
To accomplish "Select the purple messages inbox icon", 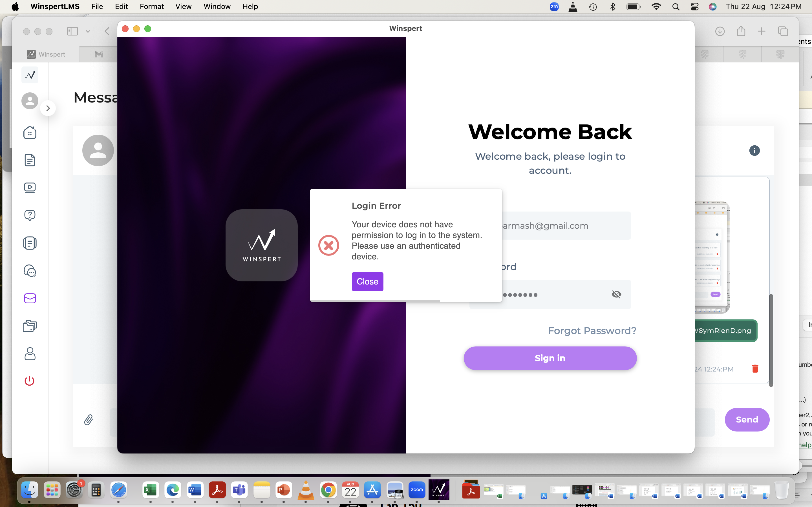I will click(30, 298).
